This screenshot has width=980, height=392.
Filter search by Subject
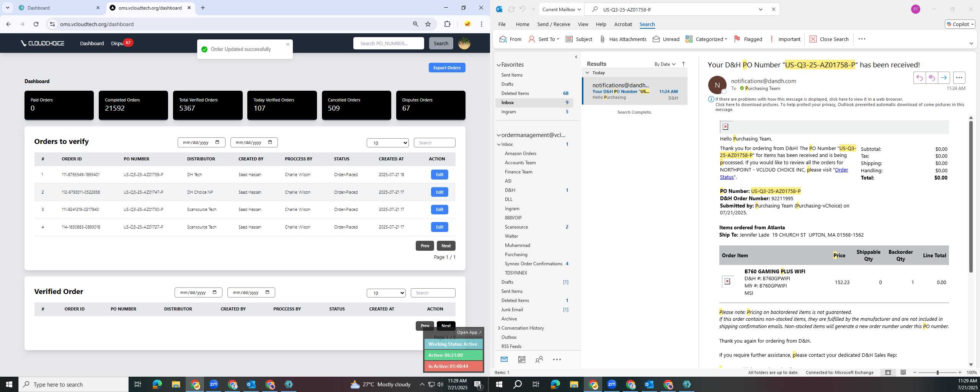pos(579,39)
